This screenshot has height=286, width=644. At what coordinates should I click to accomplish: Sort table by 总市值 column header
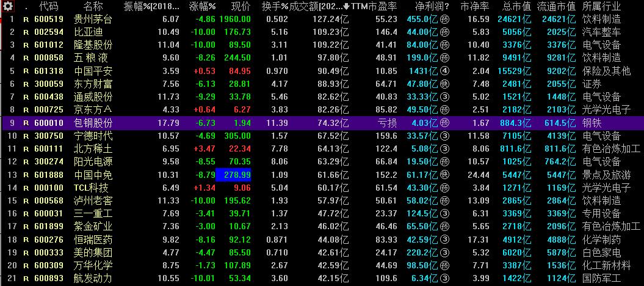click(x=516, y=6)
